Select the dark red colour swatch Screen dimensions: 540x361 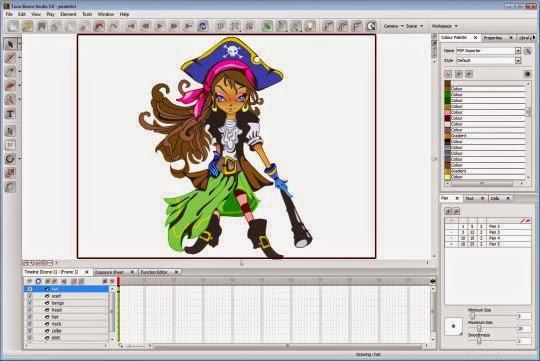click(x=447, y=118)
